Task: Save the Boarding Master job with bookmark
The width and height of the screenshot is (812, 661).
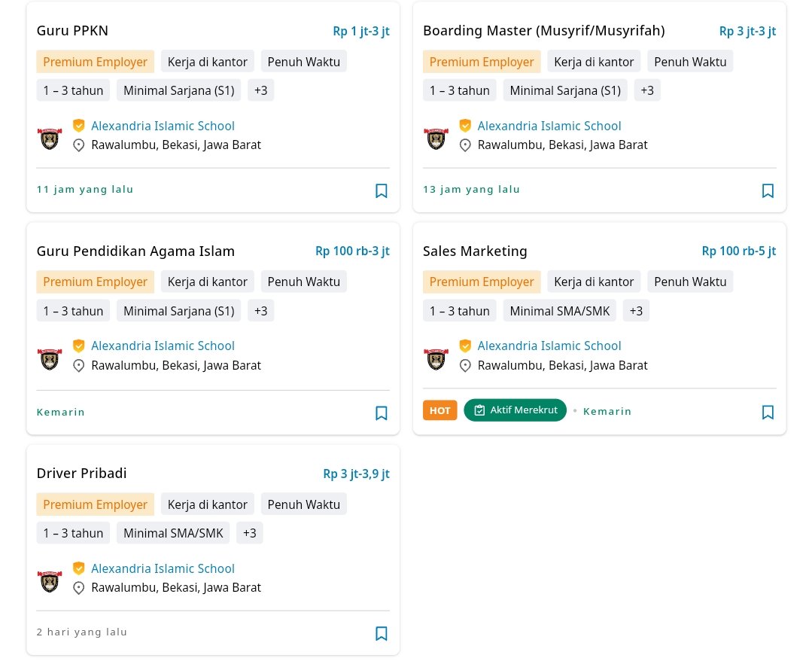Action: click(768, 190)
